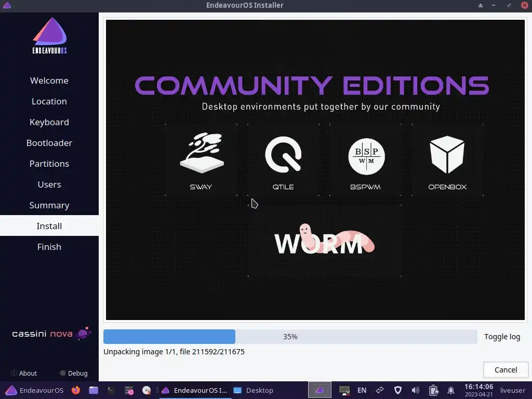Click the Openbox cube icon
This screenshot has height=399, width=532.
point(447,154)
